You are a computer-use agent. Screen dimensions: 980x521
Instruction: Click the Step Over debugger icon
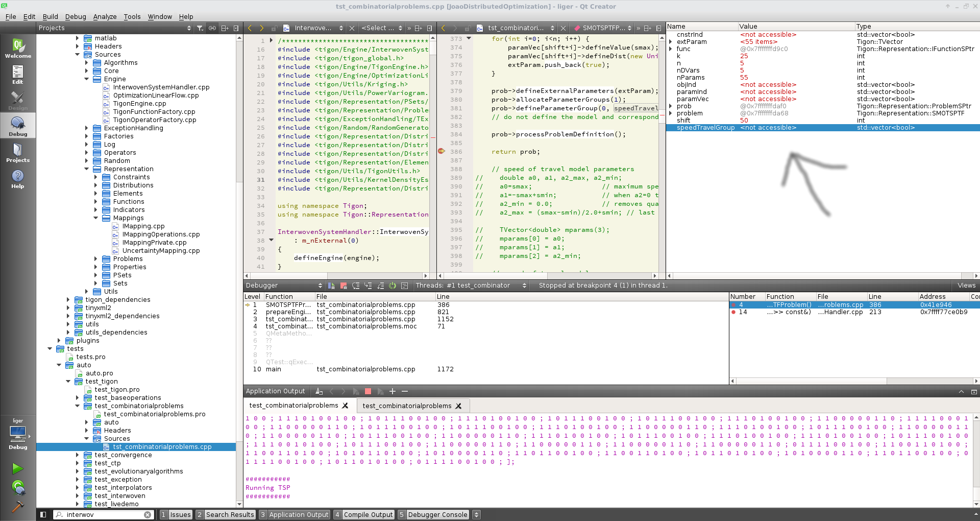356,286
